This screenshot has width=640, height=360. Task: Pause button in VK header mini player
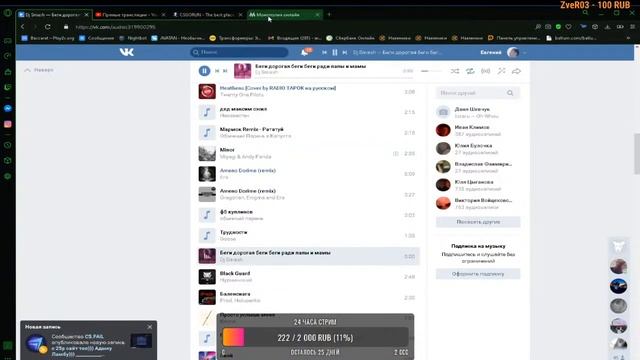pyautogui.click(x=335, y=52)
